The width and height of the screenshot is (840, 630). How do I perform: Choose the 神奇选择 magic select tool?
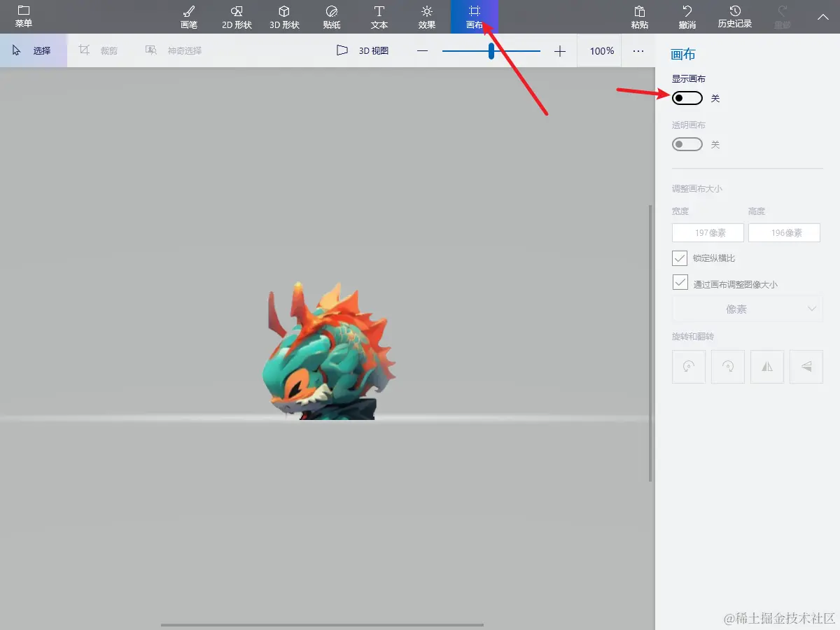point(174,50)
